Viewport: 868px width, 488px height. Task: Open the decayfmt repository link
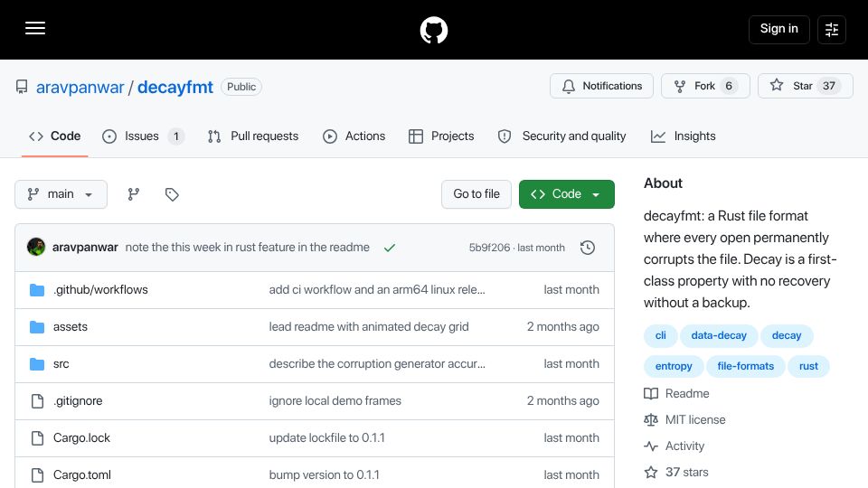[x=175, y=87]
